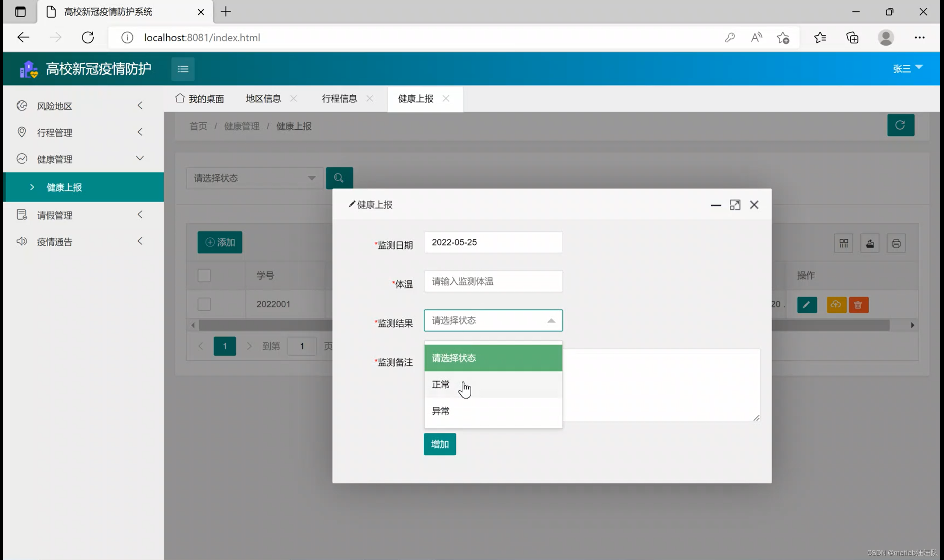Click the orange upload cloud icon
Screen dimensions: 944x560
(836, 305)
